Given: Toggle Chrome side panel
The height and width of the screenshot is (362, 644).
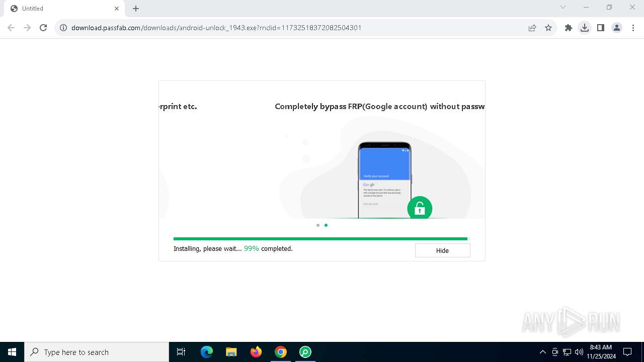Looking at the screenshot, I should (x=601, y=28).
